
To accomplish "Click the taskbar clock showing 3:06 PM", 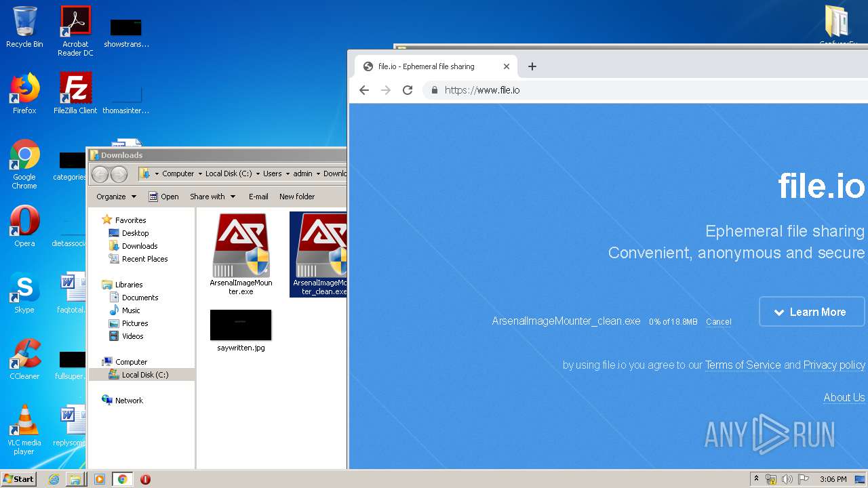I will [833, 479].
